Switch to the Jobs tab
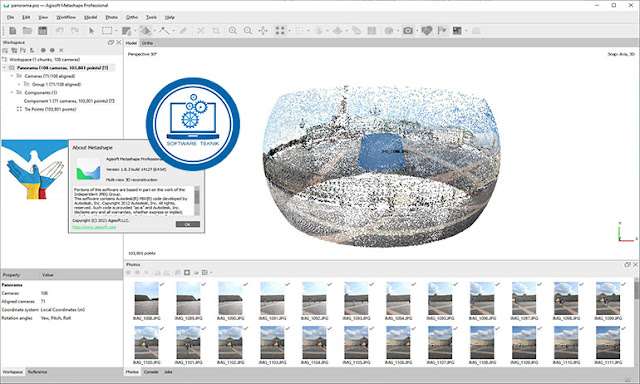This screenshot has height=384, width=640. [168, 372]
